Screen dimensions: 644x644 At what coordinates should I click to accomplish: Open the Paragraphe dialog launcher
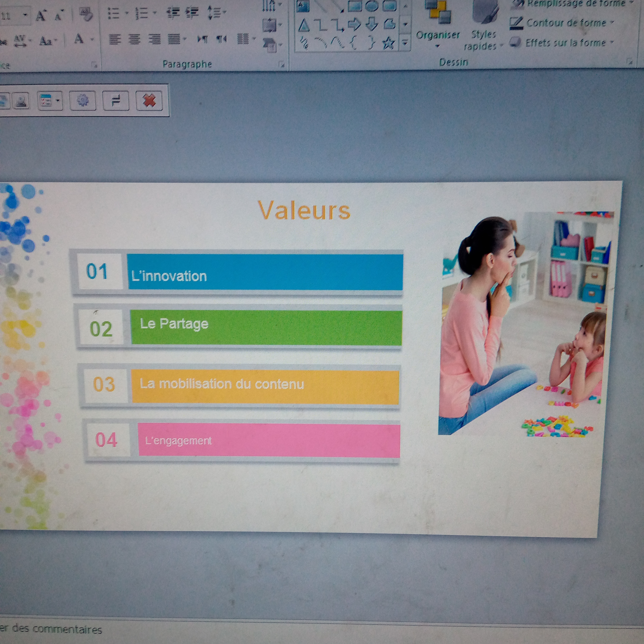[282, 64]
